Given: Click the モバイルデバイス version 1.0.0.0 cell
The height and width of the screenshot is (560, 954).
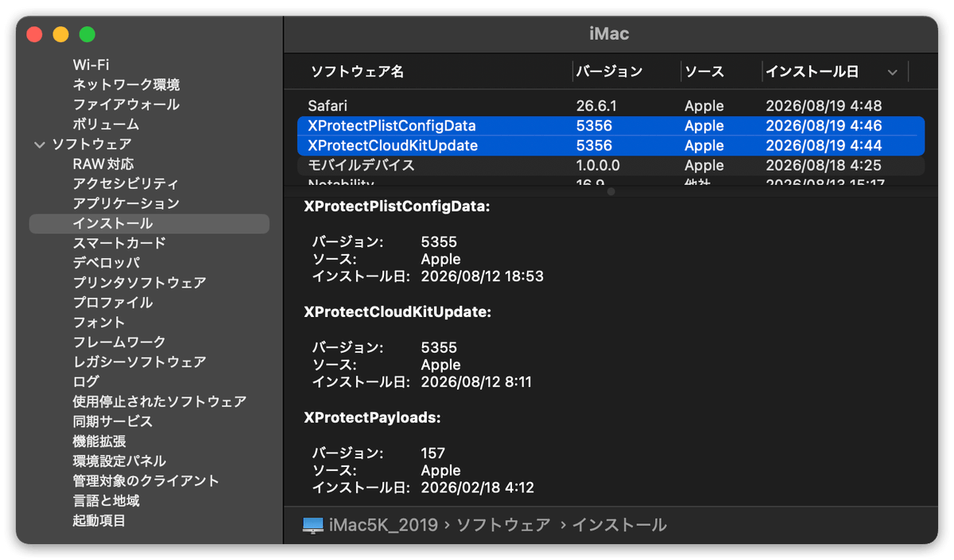Looking at the screenshot, I should [598, 165].
